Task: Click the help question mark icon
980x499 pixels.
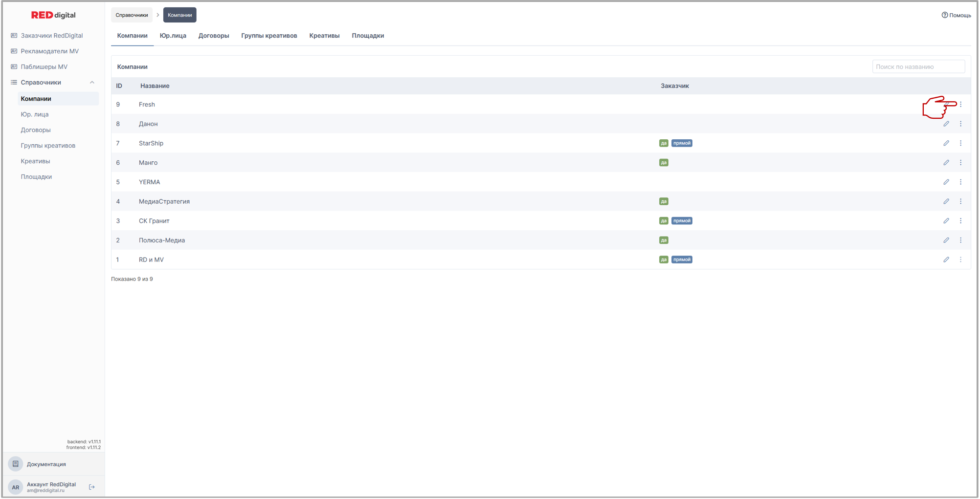Action: tap(944, 15)
